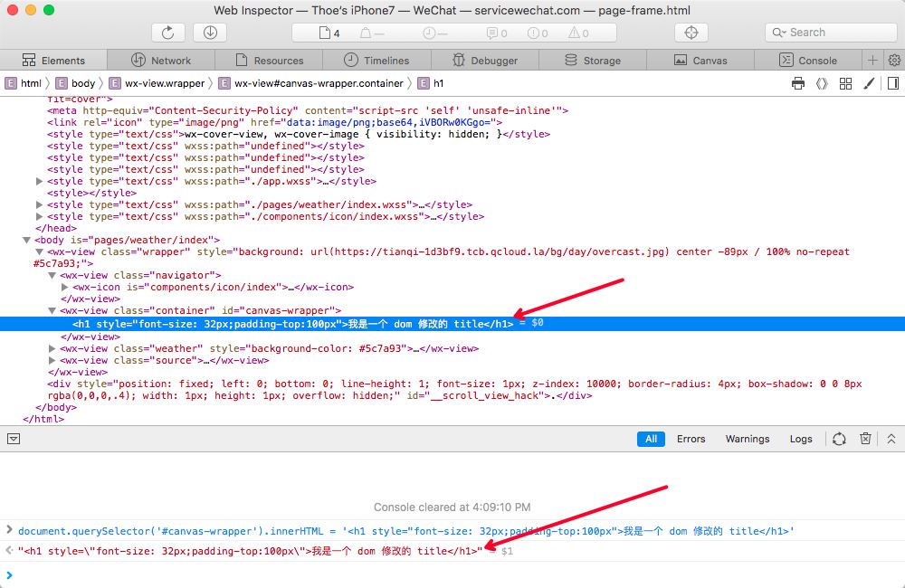Enable paint flashing brush icon
905x588 pixels.
coord(869,83)
